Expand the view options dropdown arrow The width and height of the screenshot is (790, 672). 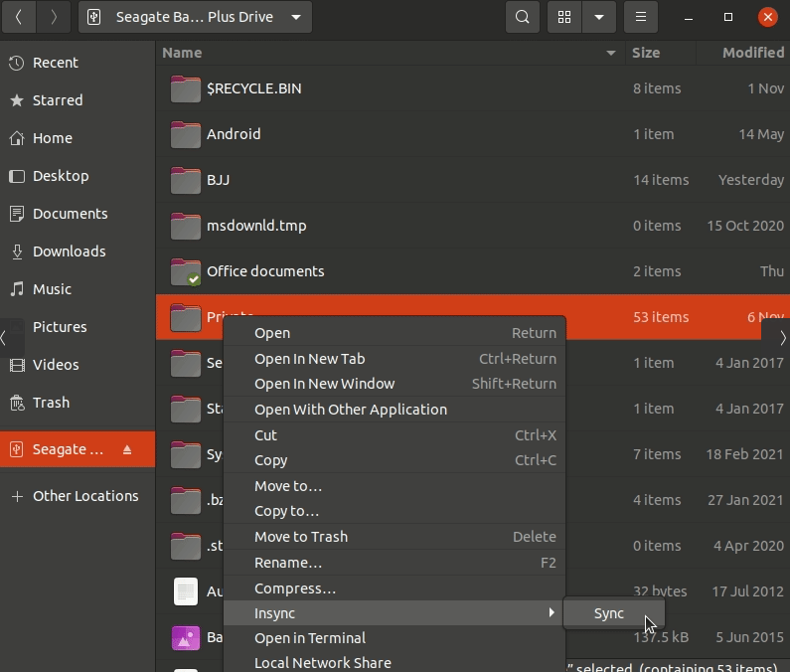pos(598,17)
